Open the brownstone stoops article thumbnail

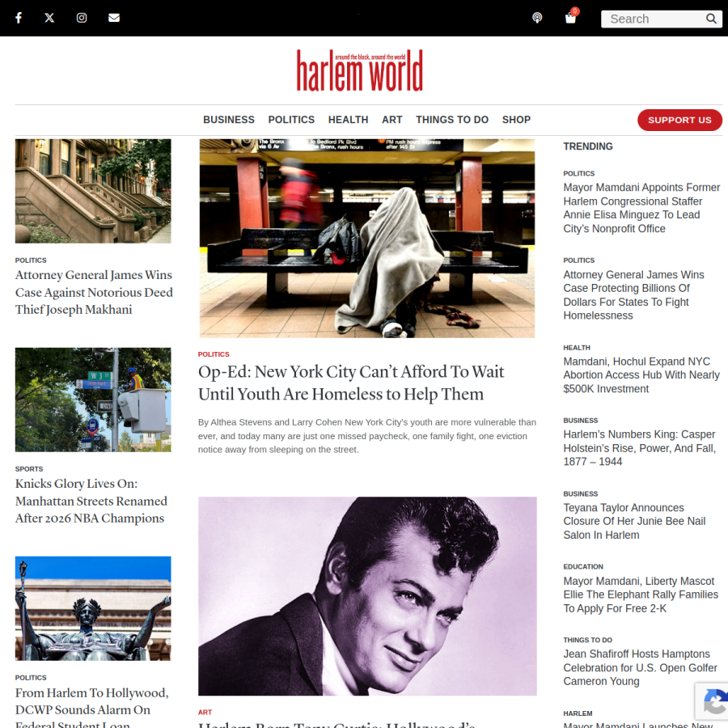click(x=93, y=191)
